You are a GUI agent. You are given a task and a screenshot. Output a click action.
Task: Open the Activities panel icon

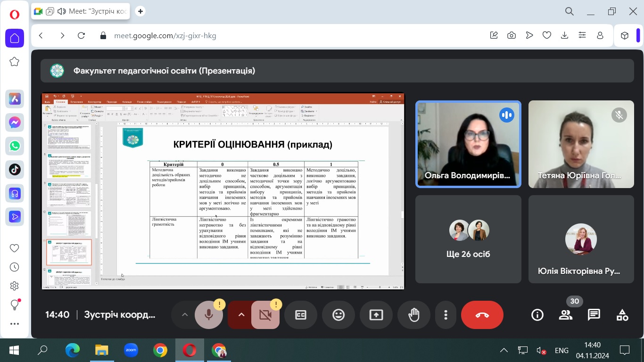[622, 315]
